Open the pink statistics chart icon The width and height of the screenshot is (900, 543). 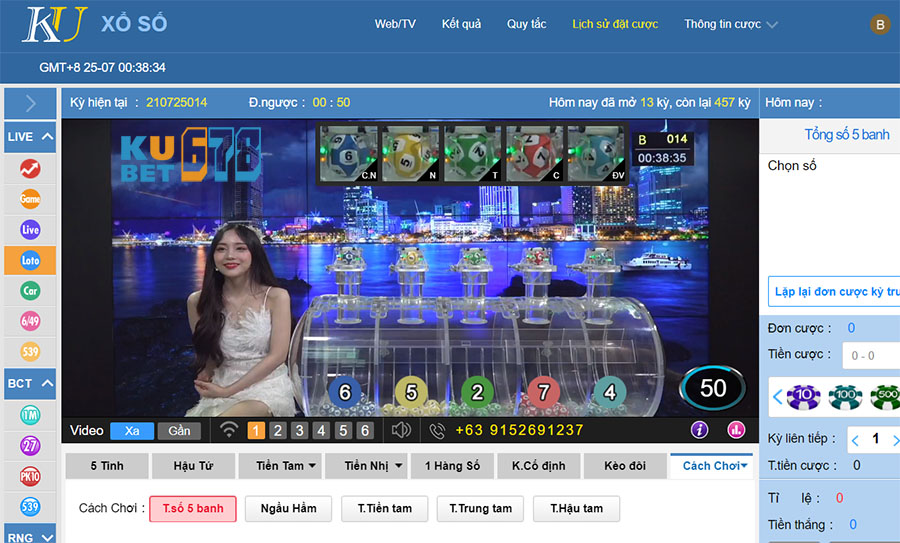(x=736, y=429)
